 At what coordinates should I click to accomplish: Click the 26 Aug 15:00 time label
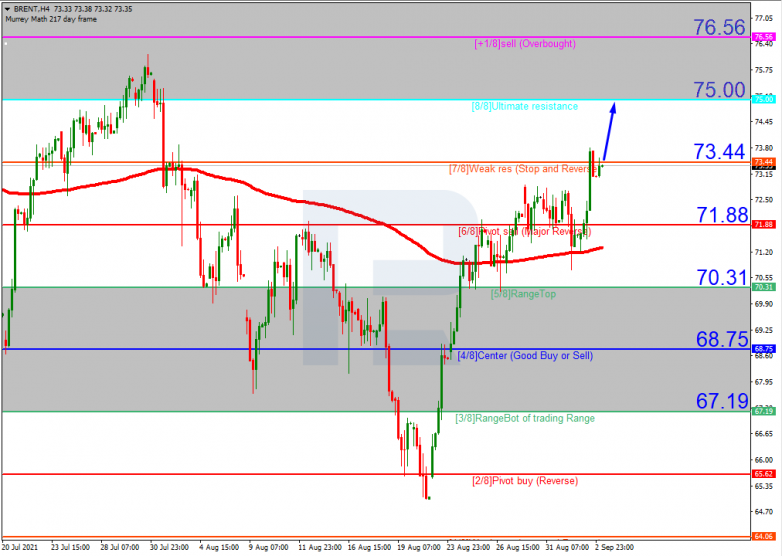point(518,548)
